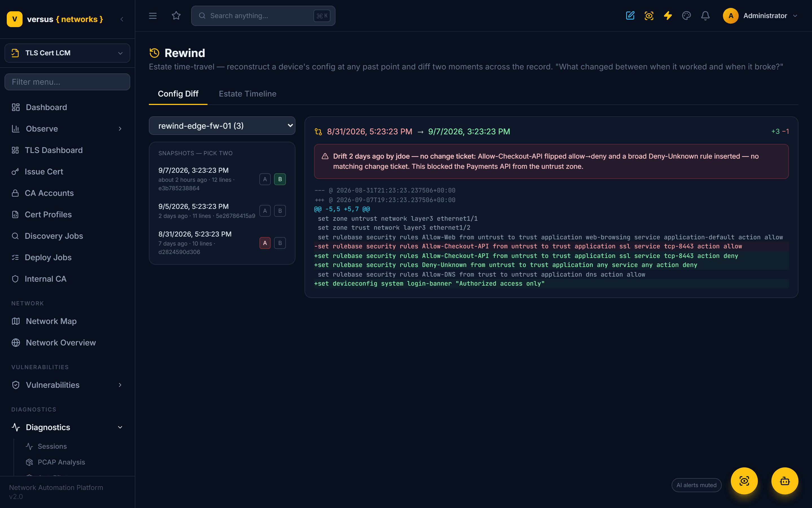Select the Config Diff tab
Image resolution: width=812 pixels, height=508 pixels.
178,94
